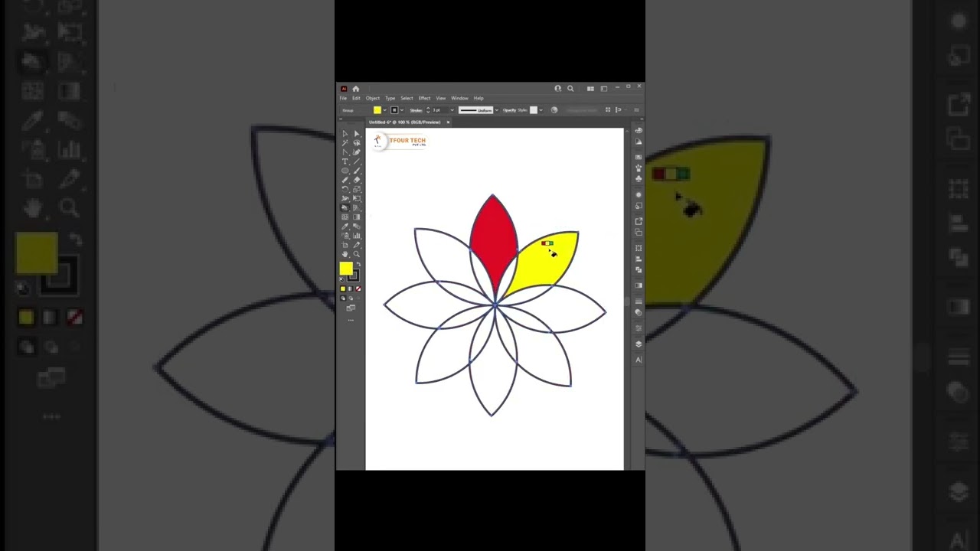Open the Pathfinder panel icon
Image resolution: width=980 pixels, height=551 pixels.
(639, 269)
